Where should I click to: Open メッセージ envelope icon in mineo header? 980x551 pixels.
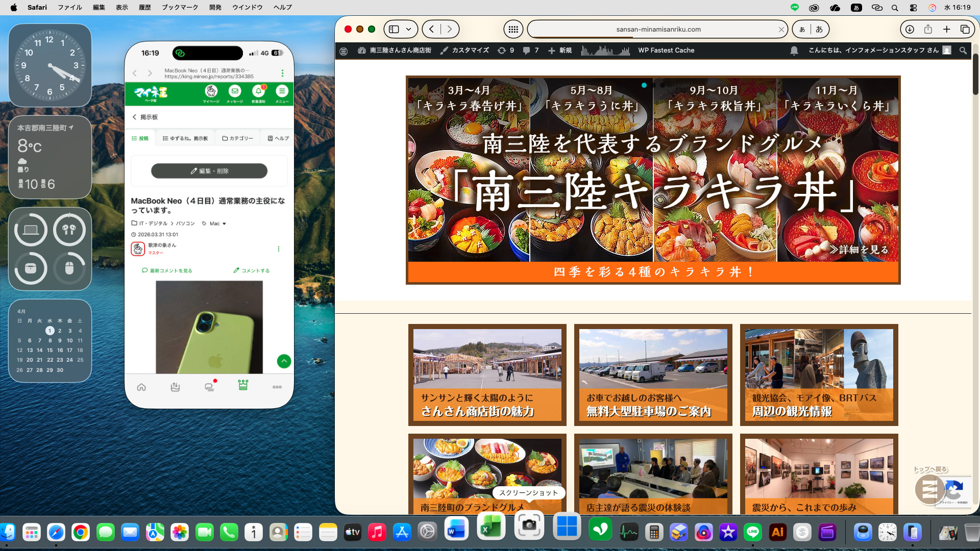234,92
